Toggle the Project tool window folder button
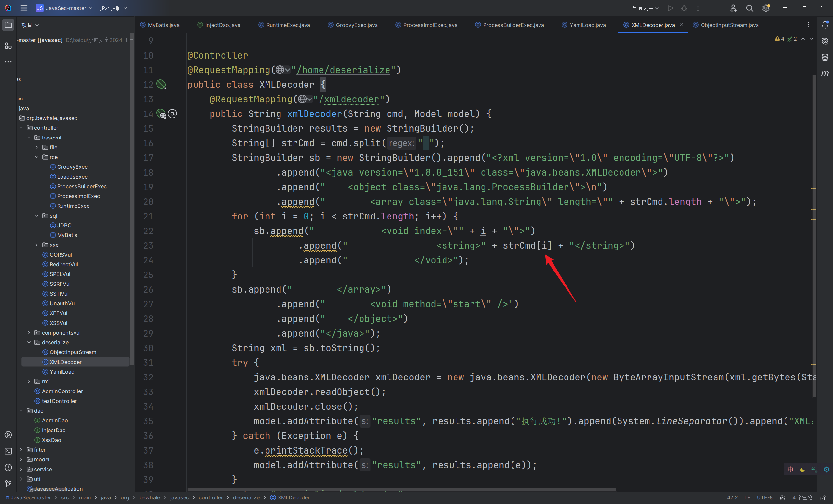 click(8, 25)
